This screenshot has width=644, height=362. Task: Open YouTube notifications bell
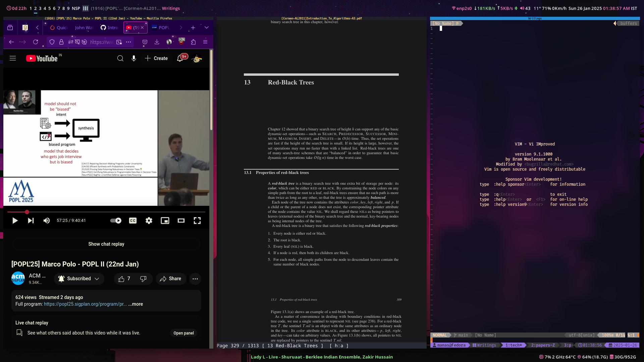click(x=180, y=58)
